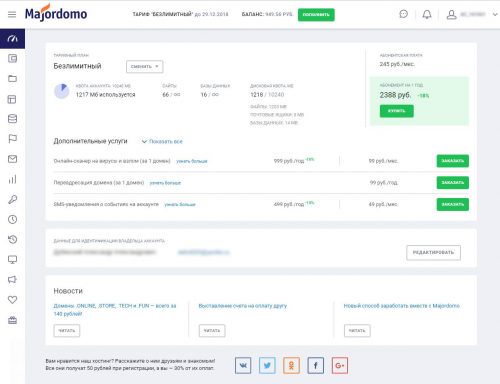
Task: Open the history backup sidebar icon
Action: (x=12, y=239)
